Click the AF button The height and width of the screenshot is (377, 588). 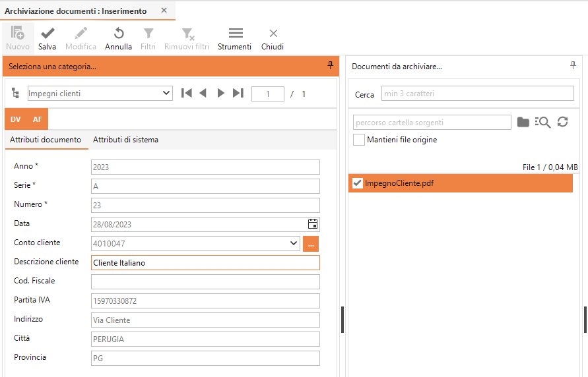pos(37,119)
